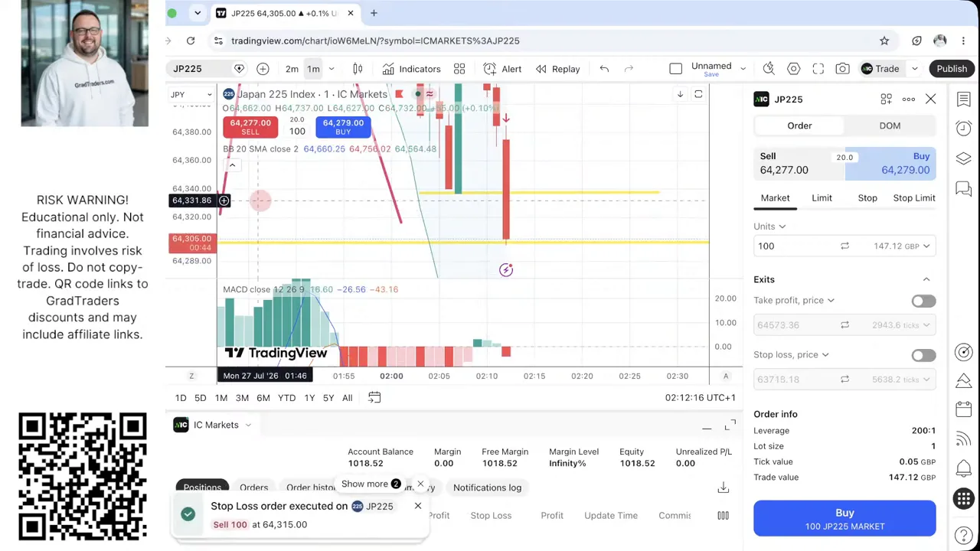
Task: Open the apps grid icon in right sidebar
Action: point(963,499)
